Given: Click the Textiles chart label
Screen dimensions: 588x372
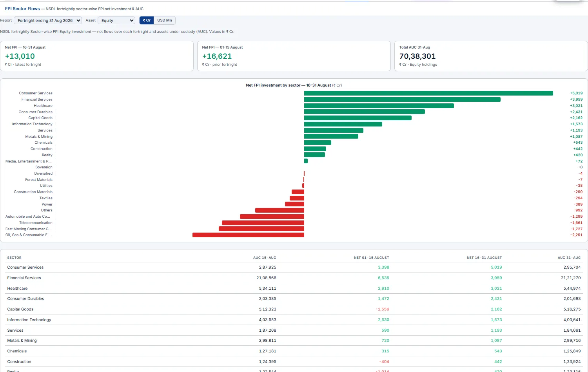Looking at the screenshot, I should [46, 198].
